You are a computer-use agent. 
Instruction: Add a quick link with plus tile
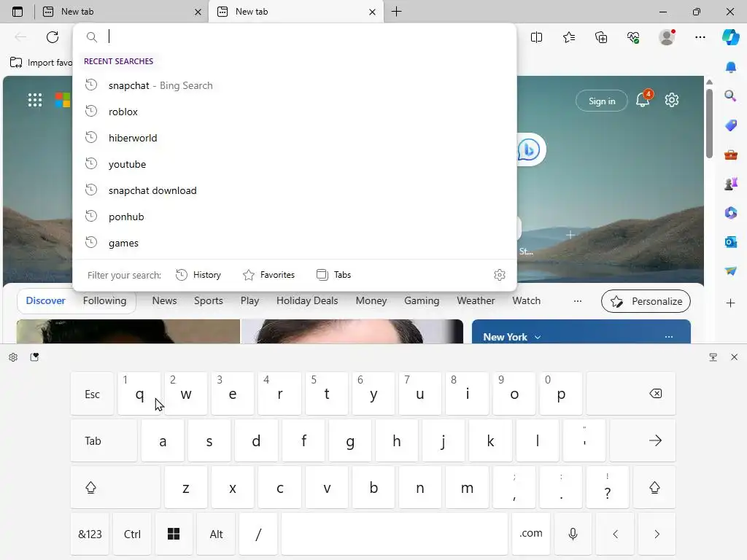[570, 235]
